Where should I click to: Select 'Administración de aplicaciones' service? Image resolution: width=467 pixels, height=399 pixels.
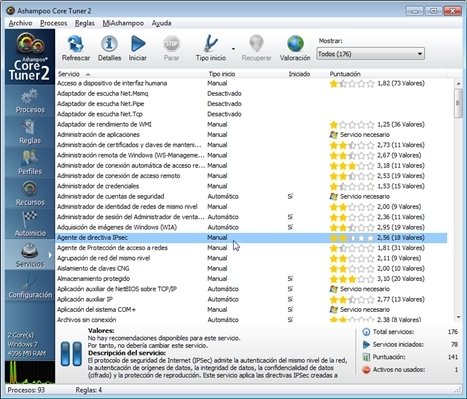pyautogui.click(x=98, y=135)
